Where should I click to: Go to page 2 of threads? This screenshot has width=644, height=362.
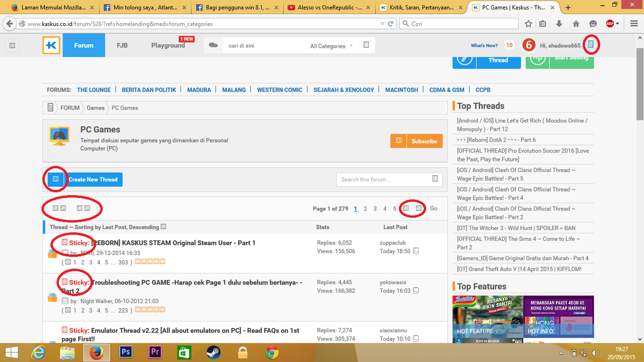point(365,209)
